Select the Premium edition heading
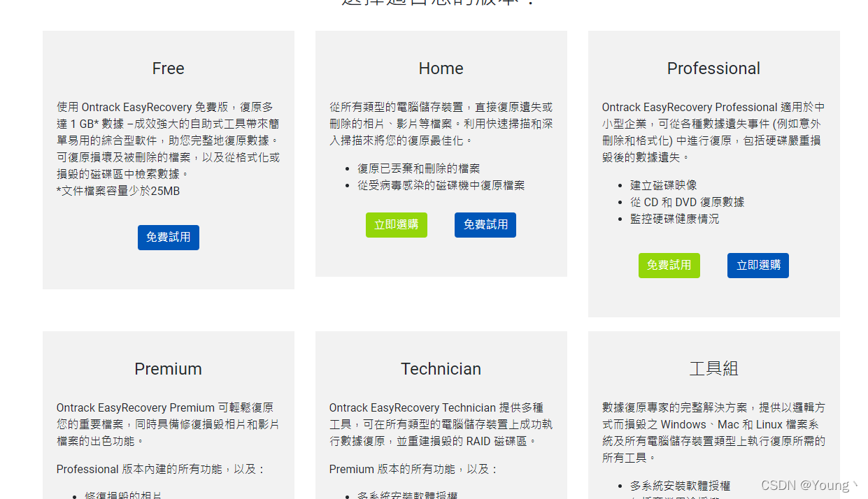 pos(168,369)
